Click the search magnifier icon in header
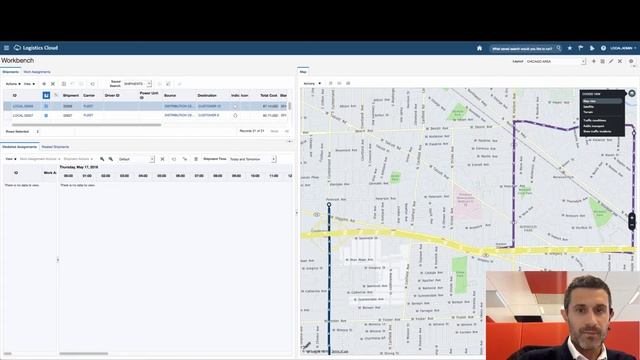Viewport: 640px width, 360px height. point(558,48)
